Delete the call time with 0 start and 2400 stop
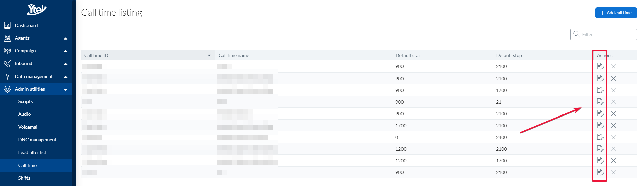 613,137
